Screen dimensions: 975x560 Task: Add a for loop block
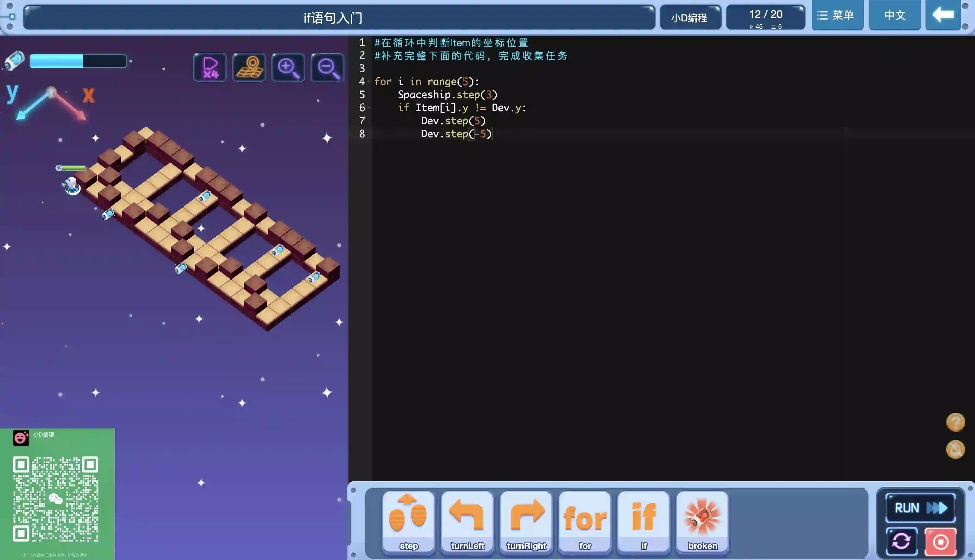(x=585, y=521)
